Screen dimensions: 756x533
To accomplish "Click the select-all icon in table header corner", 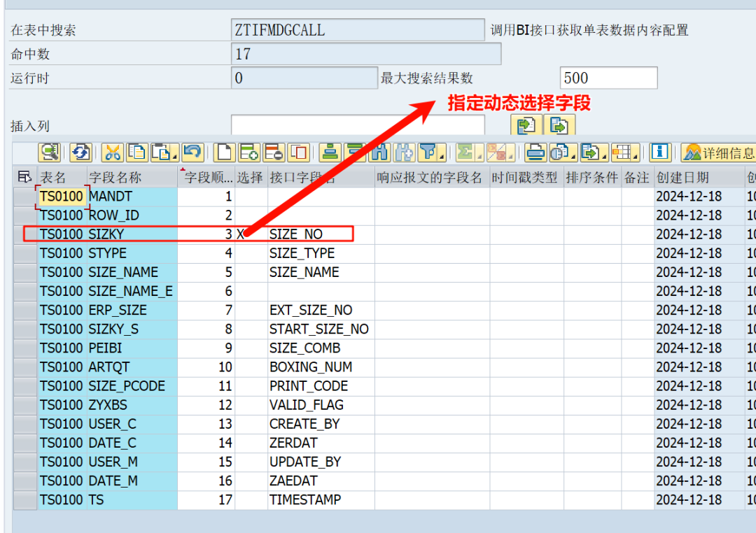I will pos(24,177).
